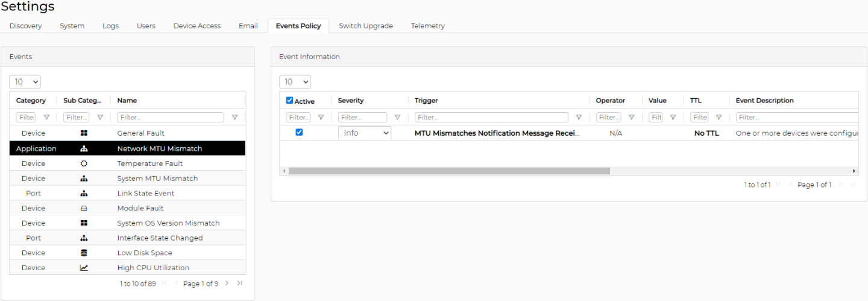Image resolution: width=868 pixels, height=301 pixels.
Task: Click the filter funnel icon for Name column
Action: coord(234,118)
